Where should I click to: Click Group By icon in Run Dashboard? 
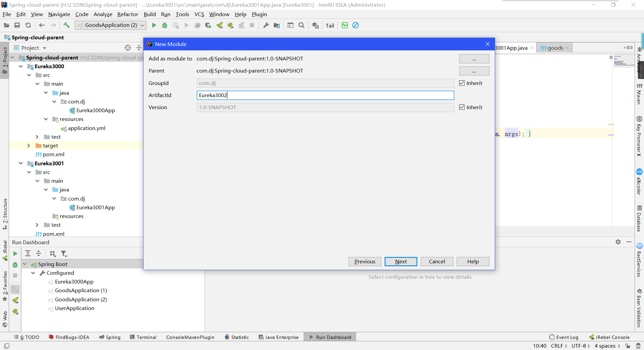53,254
